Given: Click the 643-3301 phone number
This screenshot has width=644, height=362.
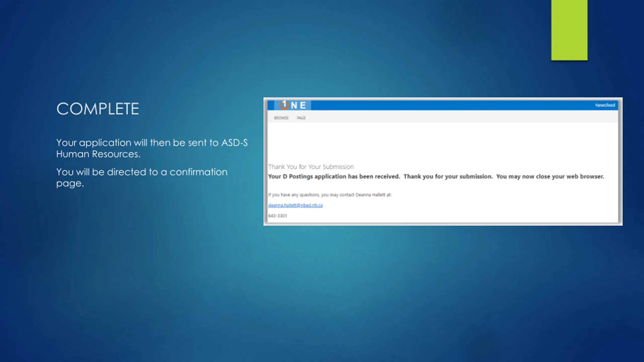Looking at the screenshot, I should [x=277, y=216].
